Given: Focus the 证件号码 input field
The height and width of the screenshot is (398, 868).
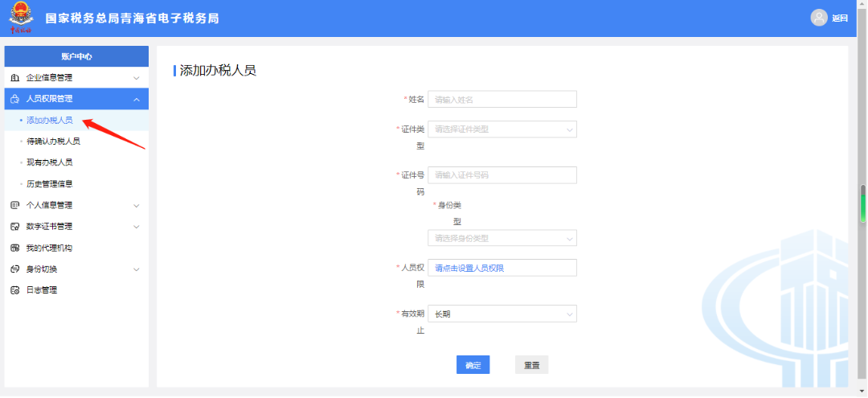Looking at the screenshot, I should [502, 175].
